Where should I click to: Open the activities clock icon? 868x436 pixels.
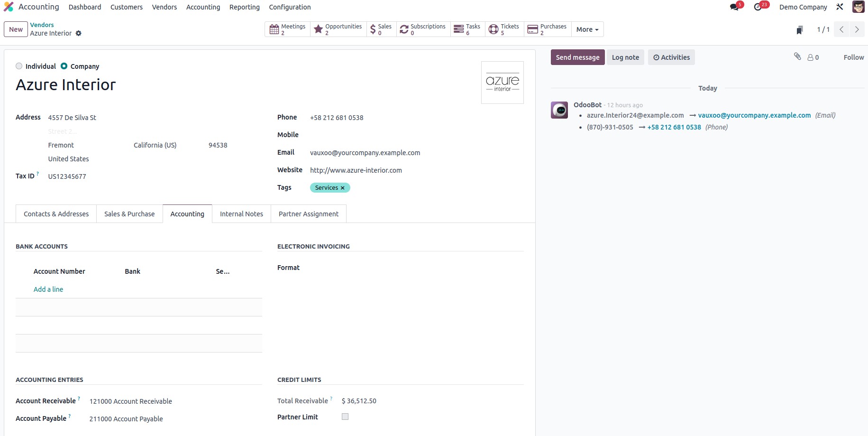coord(758,7)
